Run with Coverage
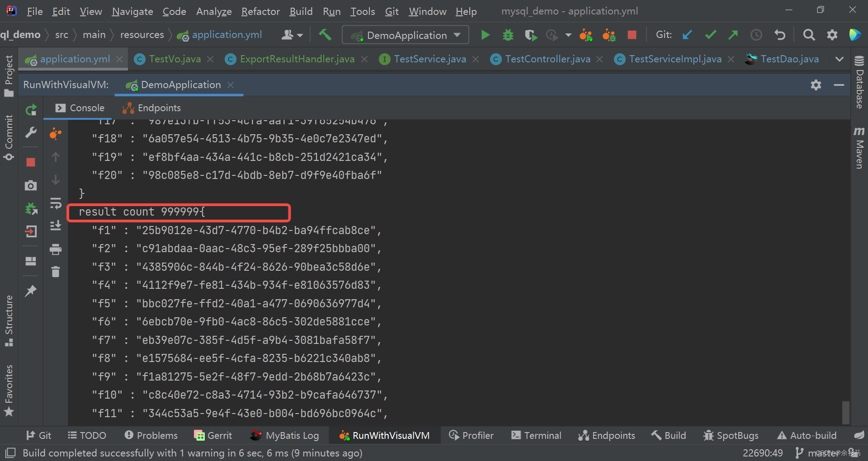868x461 pixels. click(530, 35)
